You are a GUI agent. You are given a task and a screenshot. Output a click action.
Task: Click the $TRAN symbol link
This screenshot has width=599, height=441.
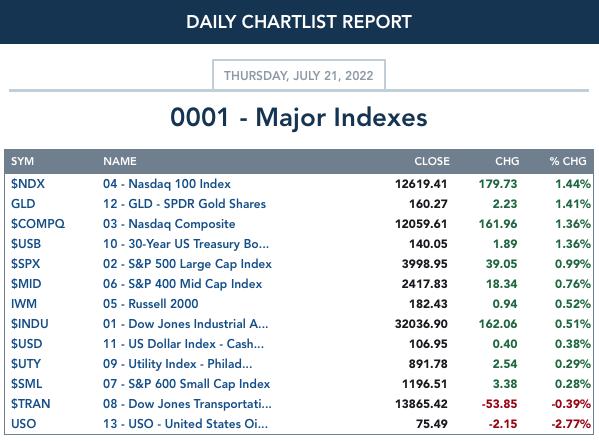(31, 404)
